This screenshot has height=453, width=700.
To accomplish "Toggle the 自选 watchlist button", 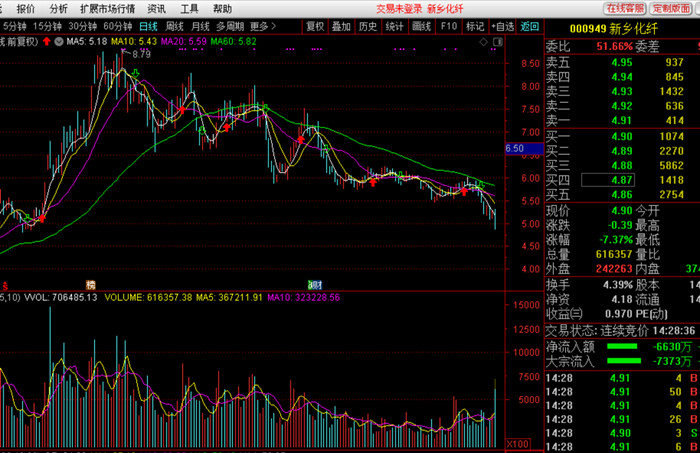I will click(501, 26).
